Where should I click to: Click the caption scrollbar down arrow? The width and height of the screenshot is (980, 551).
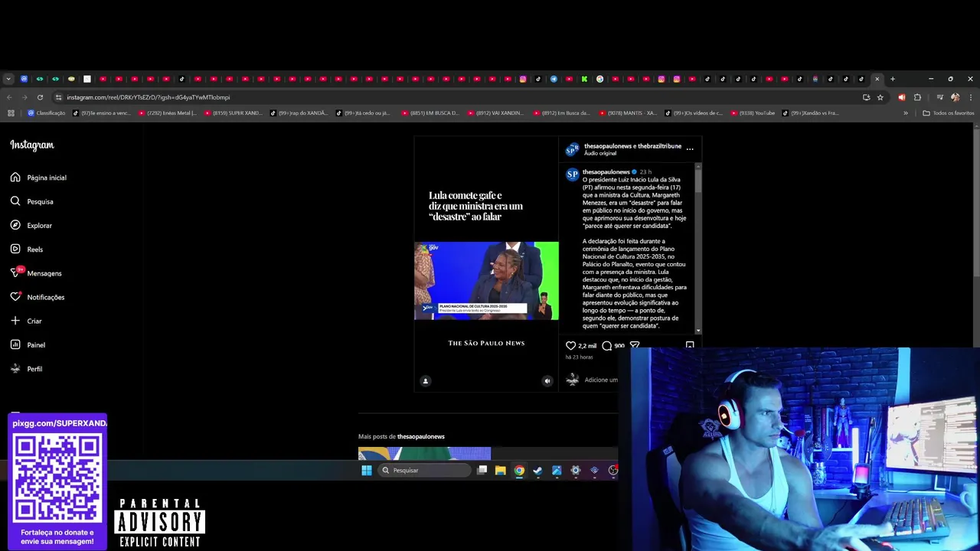[697, 331]
